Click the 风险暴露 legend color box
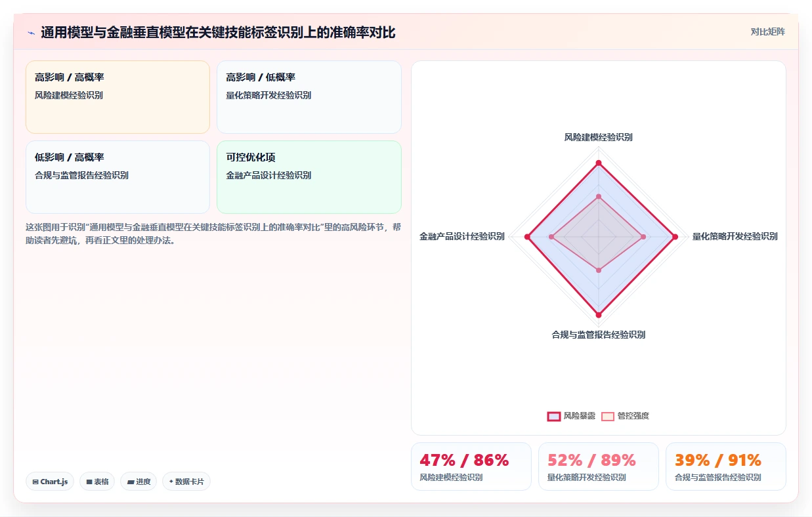This screenshot has width=812, height=517. tap(554, 416)
